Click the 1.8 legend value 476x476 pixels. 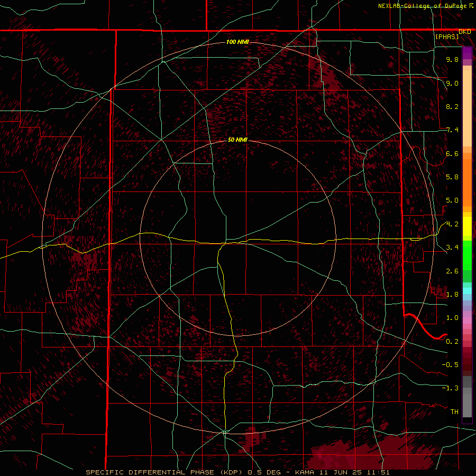(x=452, y=295)
